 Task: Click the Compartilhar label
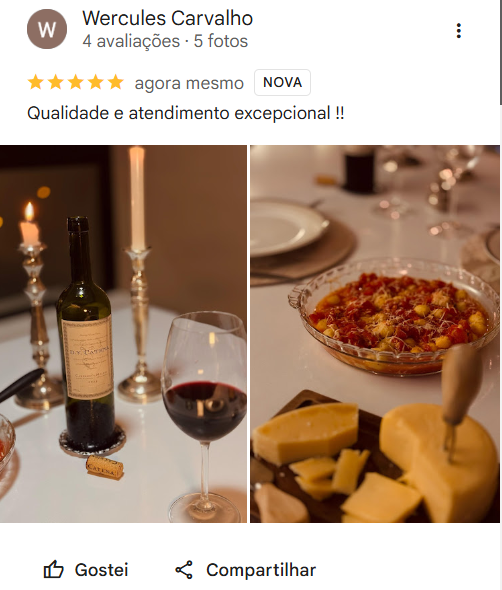261,570
